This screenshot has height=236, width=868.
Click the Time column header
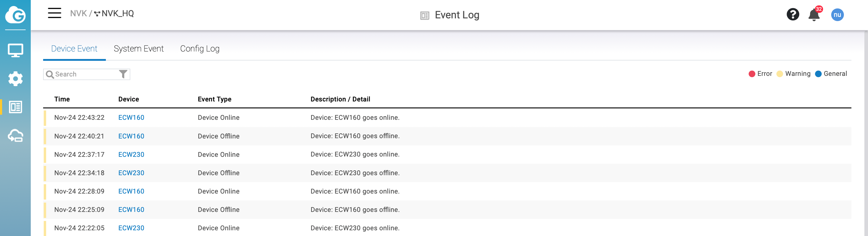click(62, 99)
